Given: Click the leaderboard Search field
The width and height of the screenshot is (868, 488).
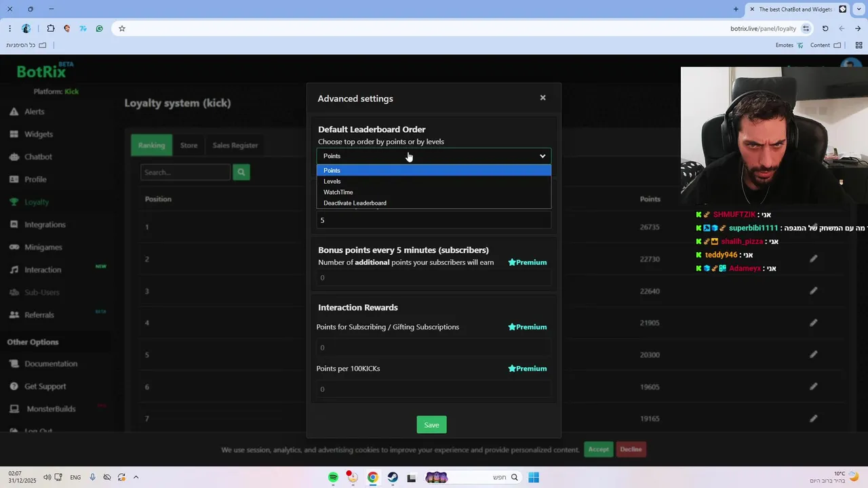Looking at the screenshot, I should [x=186, y=172].
